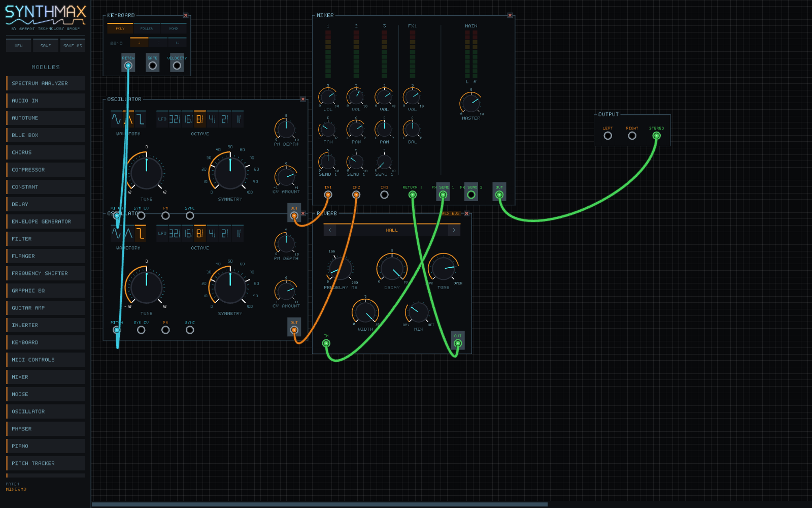This screenshot has height=508, width=812.
Task: Click the HALL reverb preset display
Action: 392,230
